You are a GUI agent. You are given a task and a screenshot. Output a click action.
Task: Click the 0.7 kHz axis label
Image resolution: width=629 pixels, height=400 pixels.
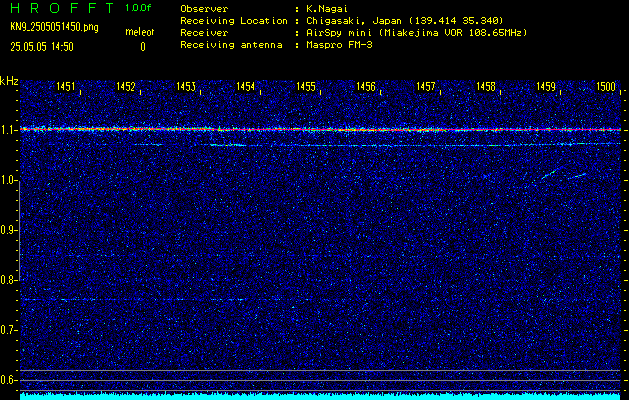(8, 330)
